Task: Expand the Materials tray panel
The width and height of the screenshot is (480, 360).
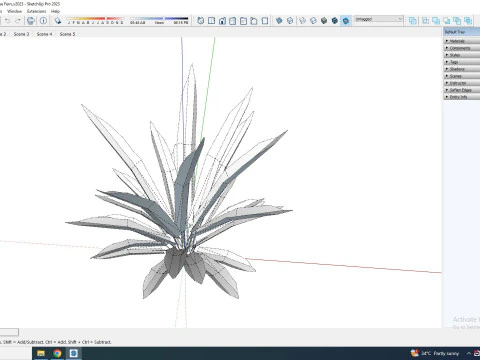Action: tap(462, 41)
